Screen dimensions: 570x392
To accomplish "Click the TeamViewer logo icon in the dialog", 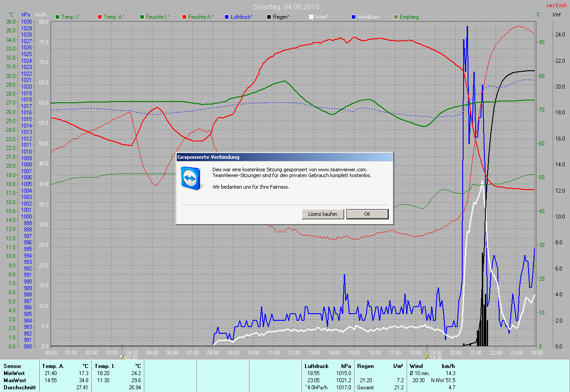I will point(191,178).
